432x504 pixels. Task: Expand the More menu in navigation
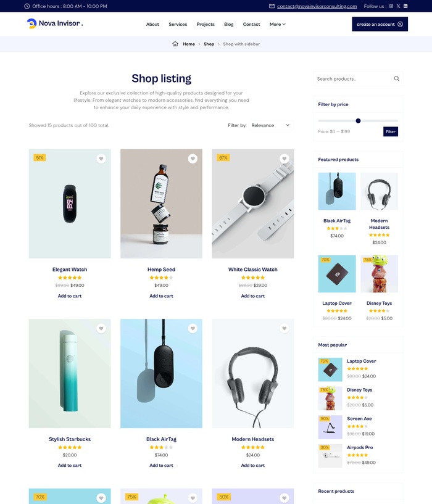[277, 24]
